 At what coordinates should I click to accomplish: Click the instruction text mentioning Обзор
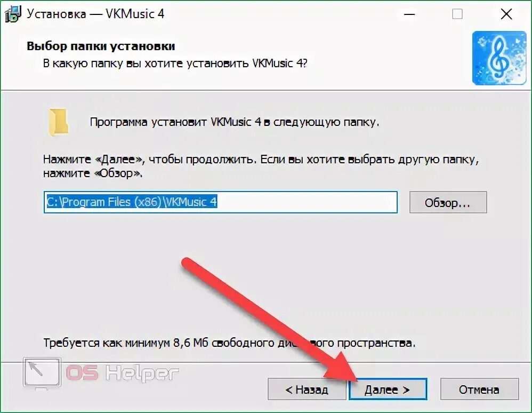(x=261, y=166)
